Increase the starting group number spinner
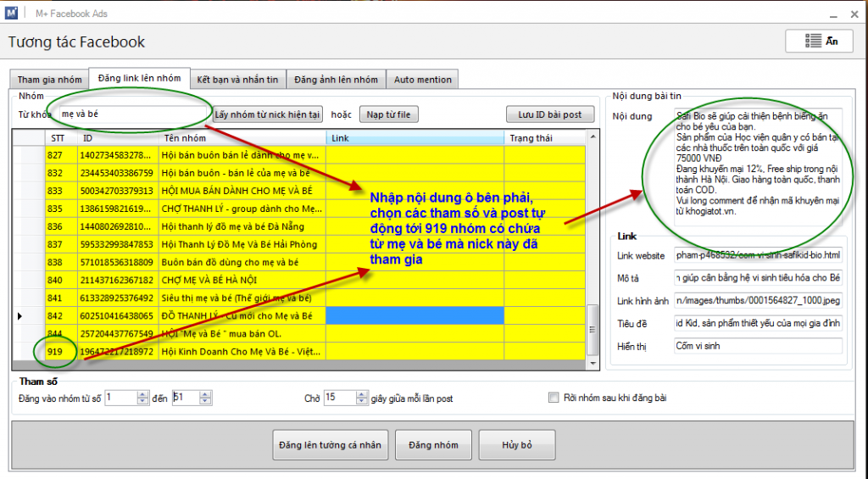 142,394
